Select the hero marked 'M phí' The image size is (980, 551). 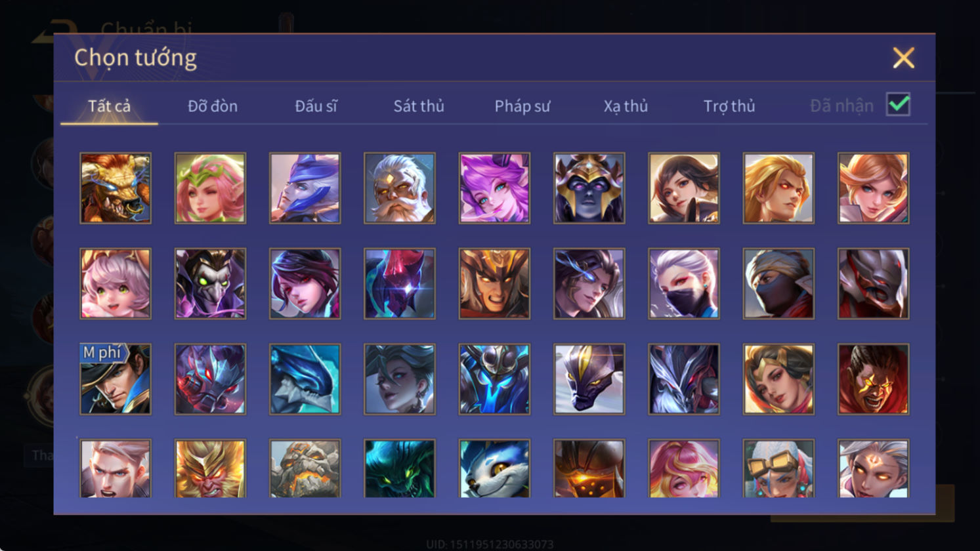pyautogui.click(x=116, y=379)
